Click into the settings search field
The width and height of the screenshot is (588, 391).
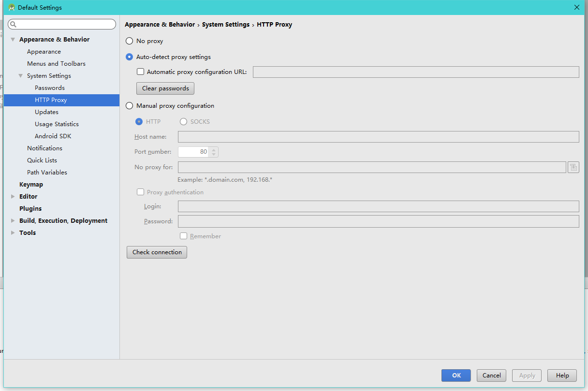pos(65,24)
